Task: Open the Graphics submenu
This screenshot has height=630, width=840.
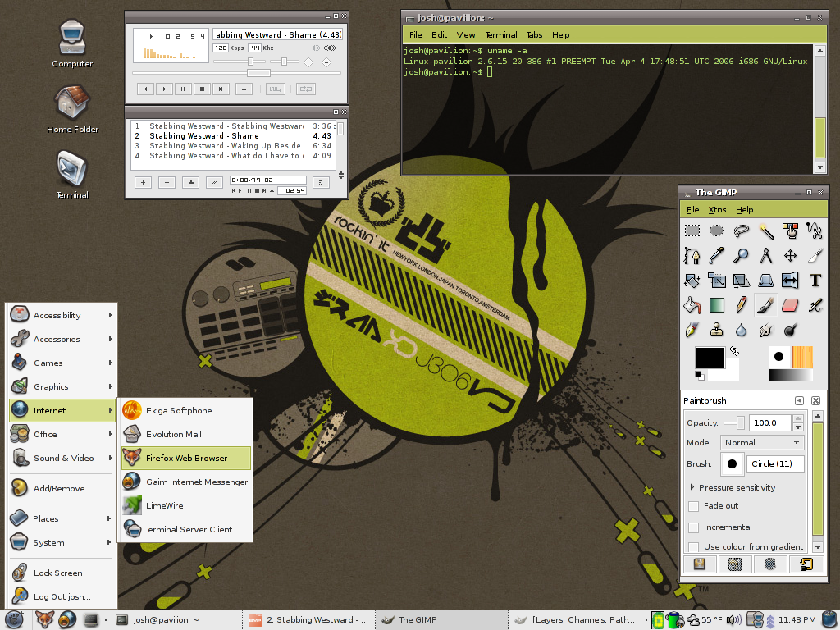Action: 62,387
